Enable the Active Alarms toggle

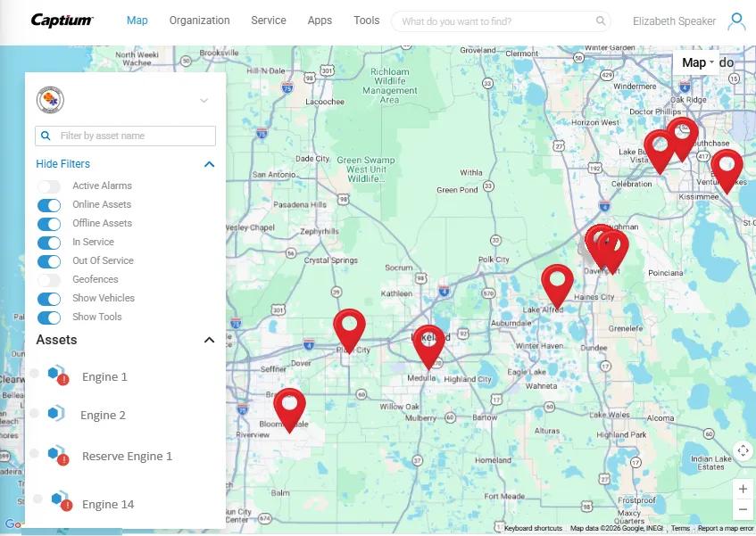[x=49, y=186]
